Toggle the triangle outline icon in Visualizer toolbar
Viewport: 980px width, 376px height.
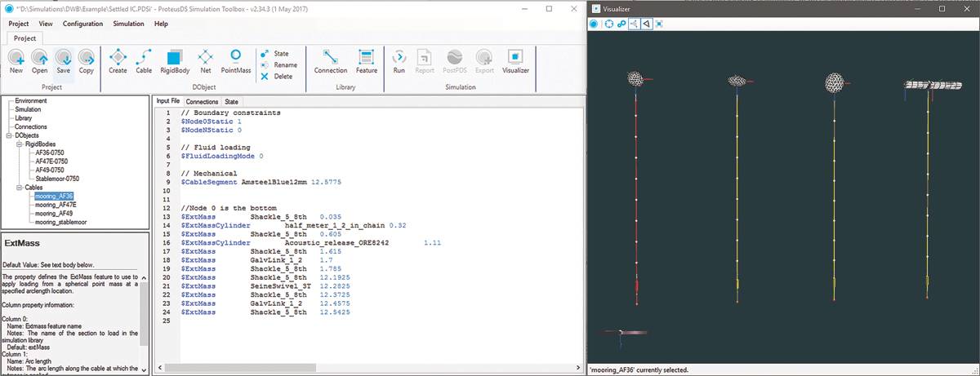click(646, 24)
